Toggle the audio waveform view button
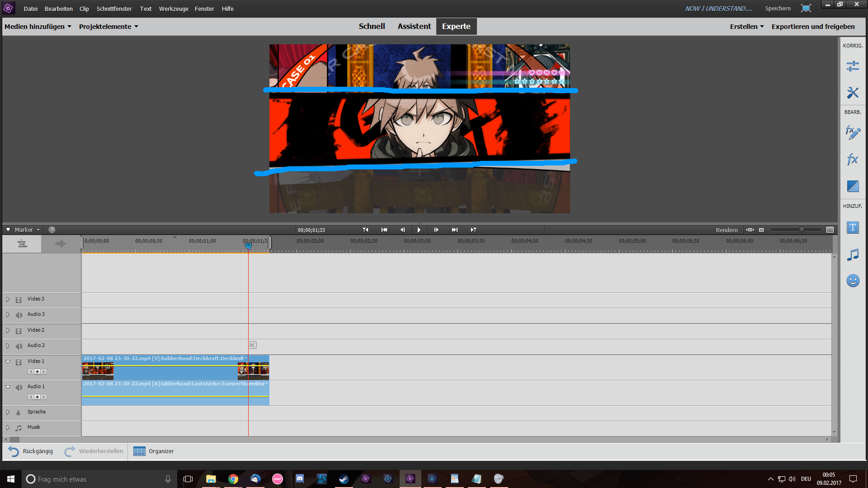This screenshot has width=868, height=488. (x=60, y=244)
